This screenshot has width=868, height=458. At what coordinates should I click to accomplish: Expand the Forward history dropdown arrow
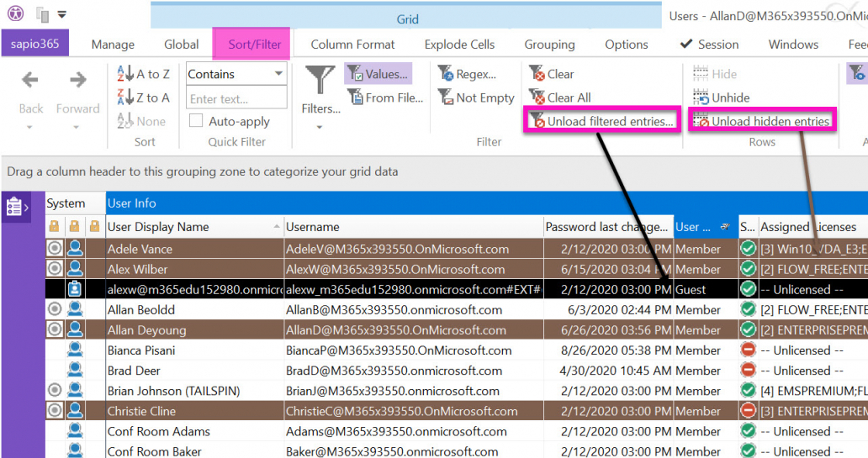coord(77,127)
